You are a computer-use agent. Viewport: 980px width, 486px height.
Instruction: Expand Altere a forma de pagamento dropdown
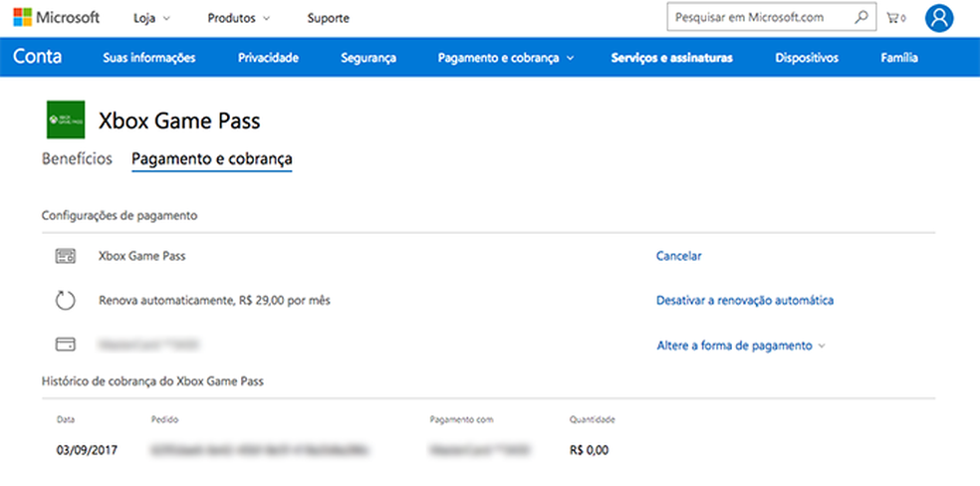click(x=741, y=346)
